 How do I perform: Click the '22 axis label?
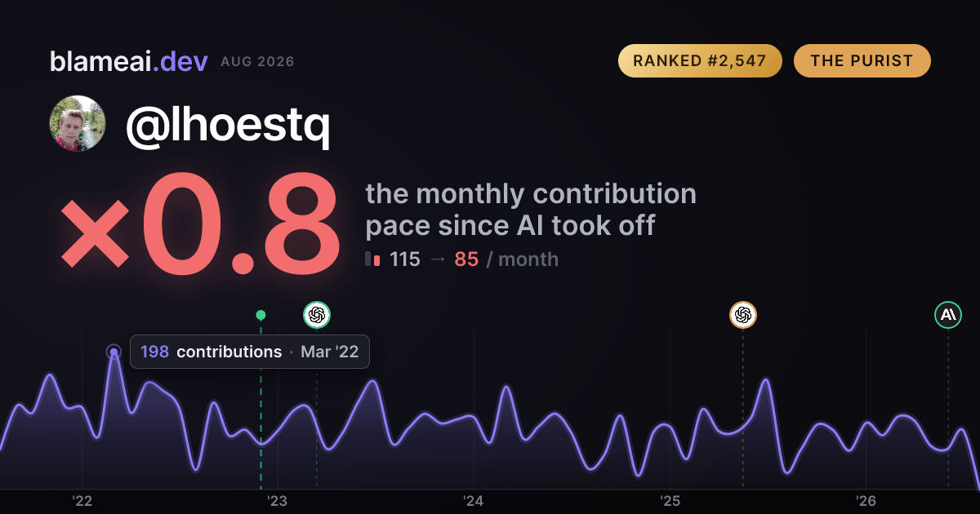[82, 501]
